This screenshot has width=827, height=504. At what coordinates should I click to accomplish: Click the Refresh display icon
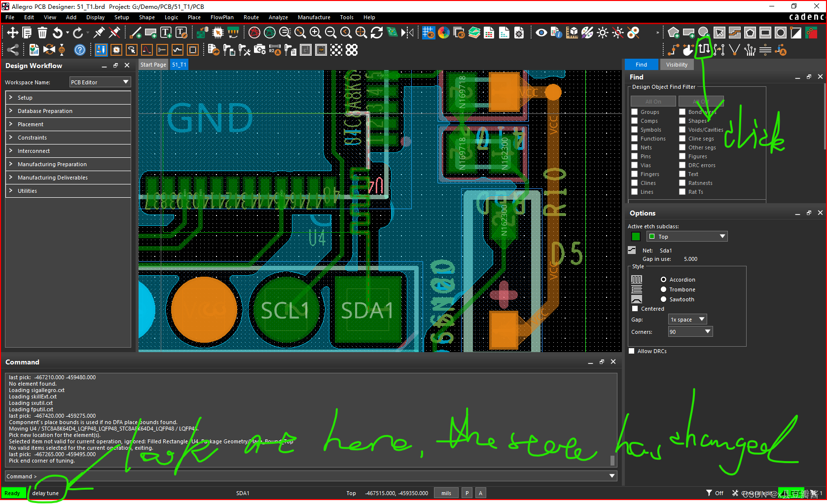point(377,33)
